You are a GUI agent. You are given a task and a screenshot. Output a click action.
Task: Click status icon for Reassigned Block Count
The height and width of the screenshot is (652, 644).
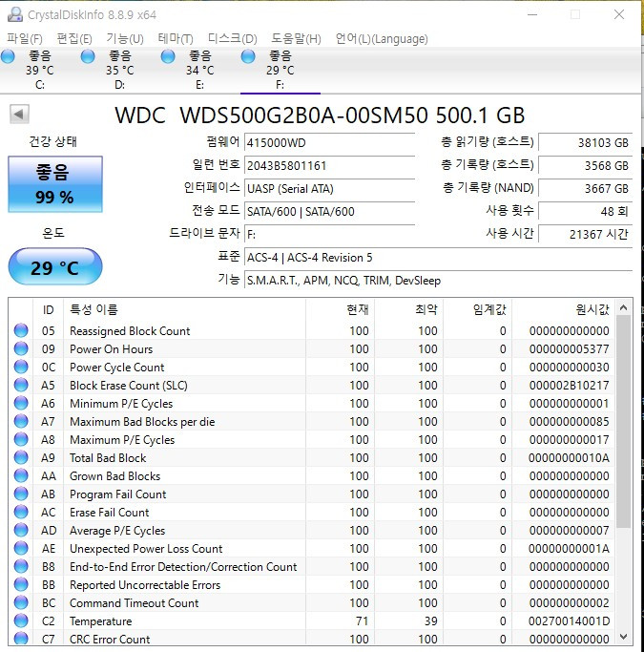click(21, 330)
